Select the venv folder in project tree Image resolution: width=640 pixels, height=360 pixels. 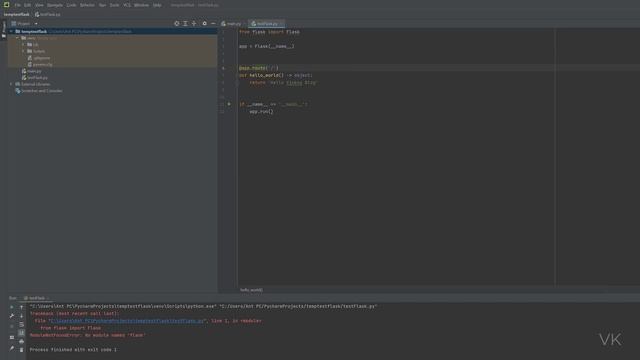tap(113, 38)
